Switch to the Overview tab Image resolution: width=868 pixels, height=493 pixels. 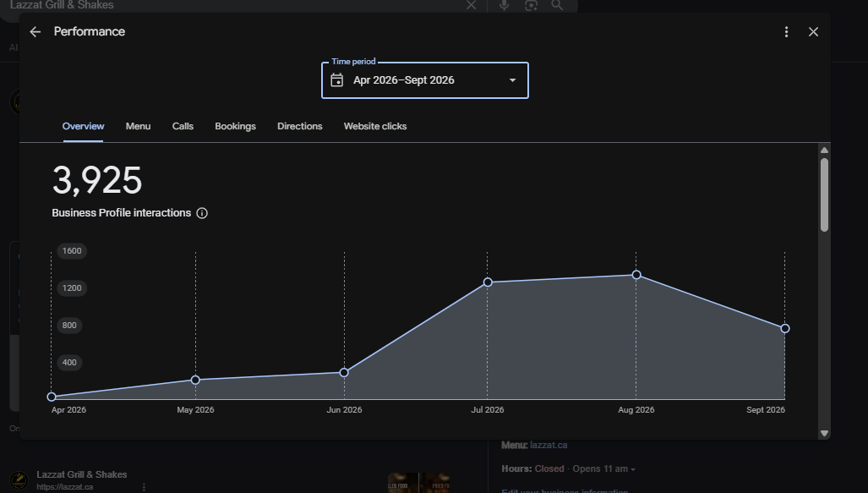click(x=83, y=126)
